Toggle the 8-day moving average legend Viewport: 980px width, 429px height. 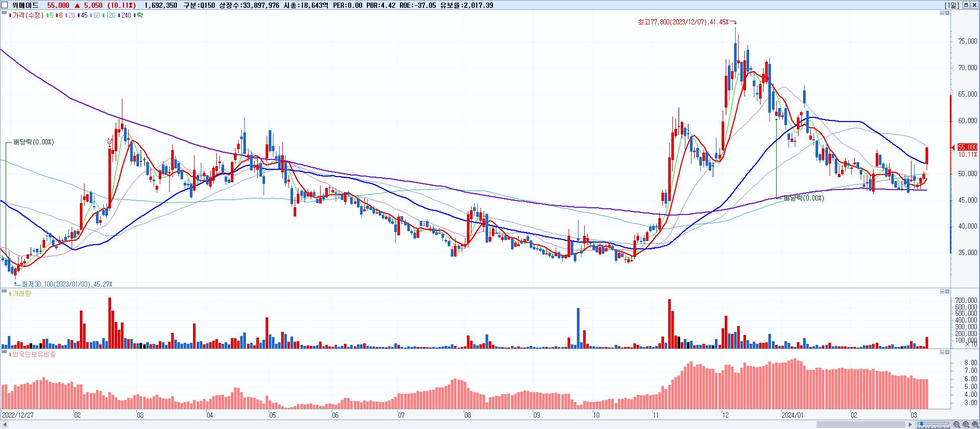tap(59, 16)
